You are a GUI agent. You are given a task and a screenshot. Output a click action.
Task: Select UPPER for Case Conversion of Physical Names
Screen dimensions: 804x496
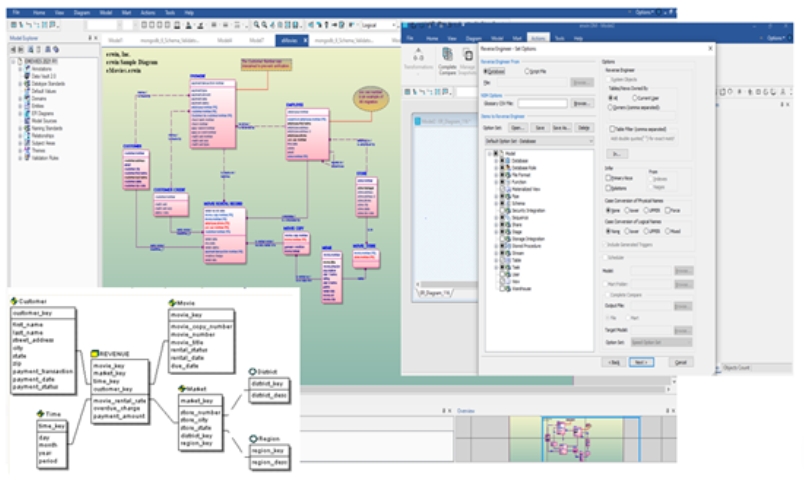pos(647,210)
